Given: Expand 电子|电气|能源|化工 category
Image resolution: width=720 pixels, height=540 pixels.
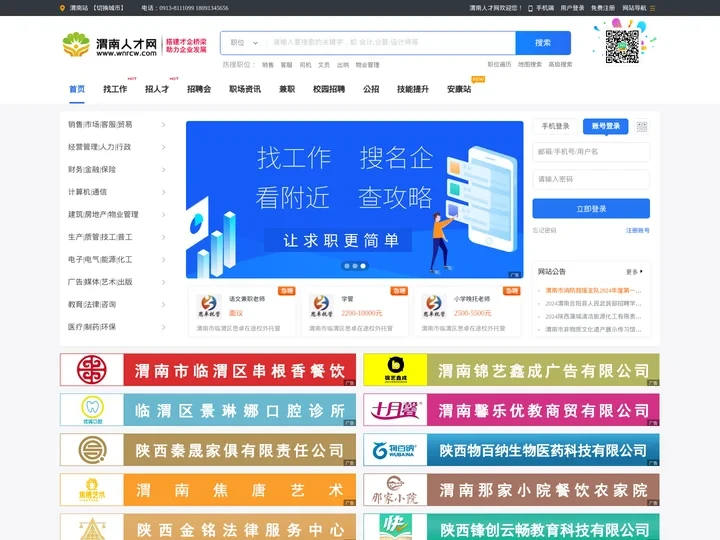Looking at the screenshot, I should pos(117,259).
